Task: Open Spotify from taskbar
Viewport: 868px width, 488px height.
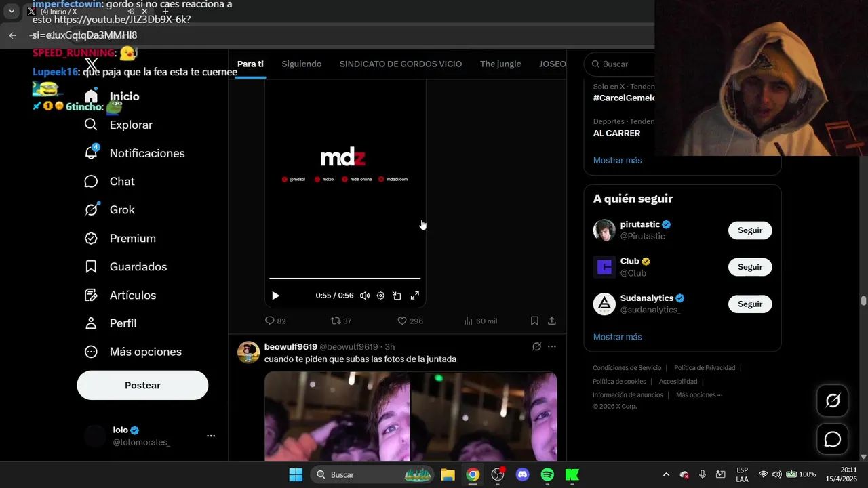Action: [x=547, y=474]
